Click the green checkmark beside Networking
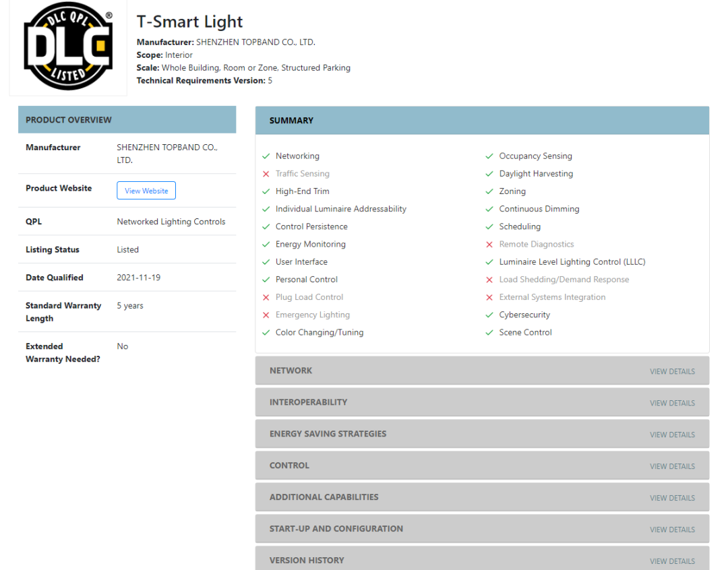Viewport: 728px width, 570px height. (x=266, y=156)
